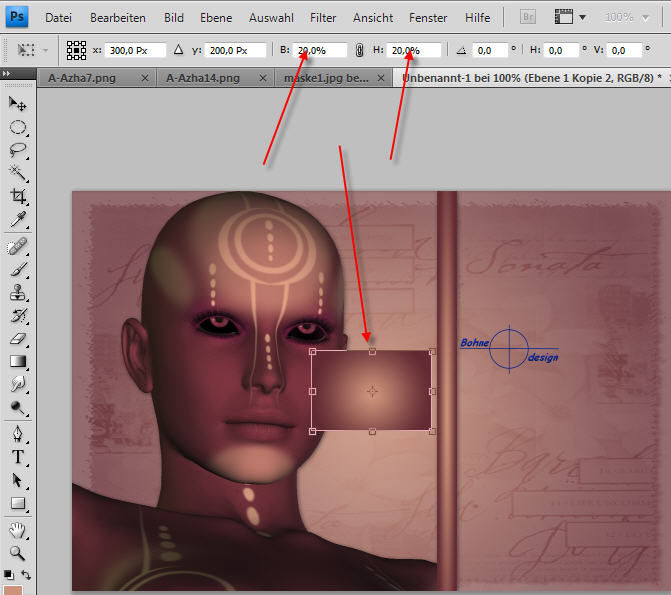Select the Magic Wand tool
Screen dimensions: 671x595
17,174
